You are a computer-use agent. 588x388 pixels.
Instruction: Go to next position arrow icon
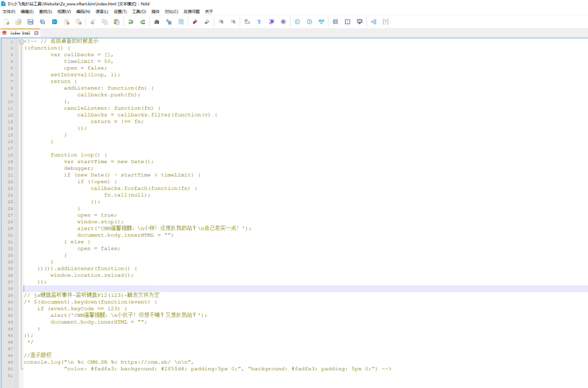click(309, 22)
